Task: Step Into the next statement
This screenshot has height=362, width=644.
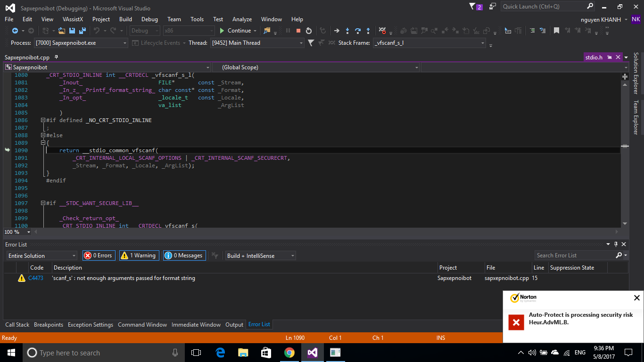Action: pos(347,31)
